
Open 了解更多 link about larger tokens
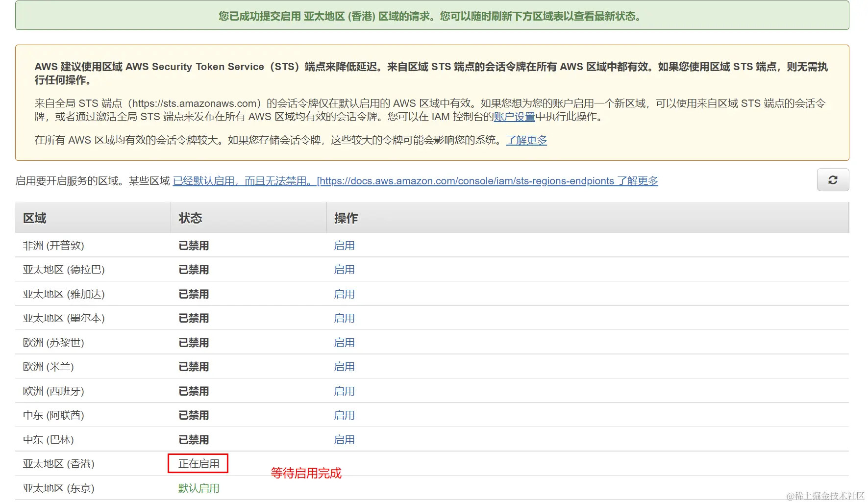click(x=526, y=140)
